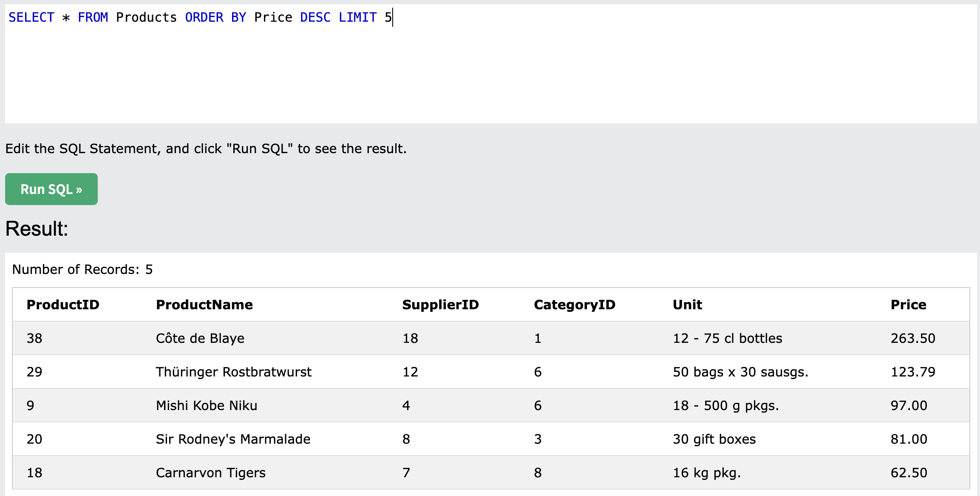This screenshot has width=980, height=496.
Task: Click the Sir Rodney's Marmalade cell
Action: tap(233, 439)
